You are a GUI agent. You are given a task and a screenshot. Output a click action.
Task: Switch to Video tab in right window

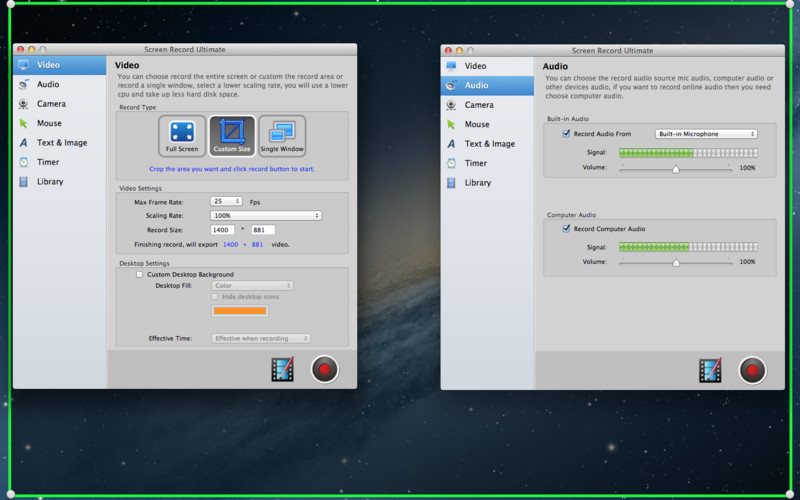pyautogui.click(x=487, y=66)
